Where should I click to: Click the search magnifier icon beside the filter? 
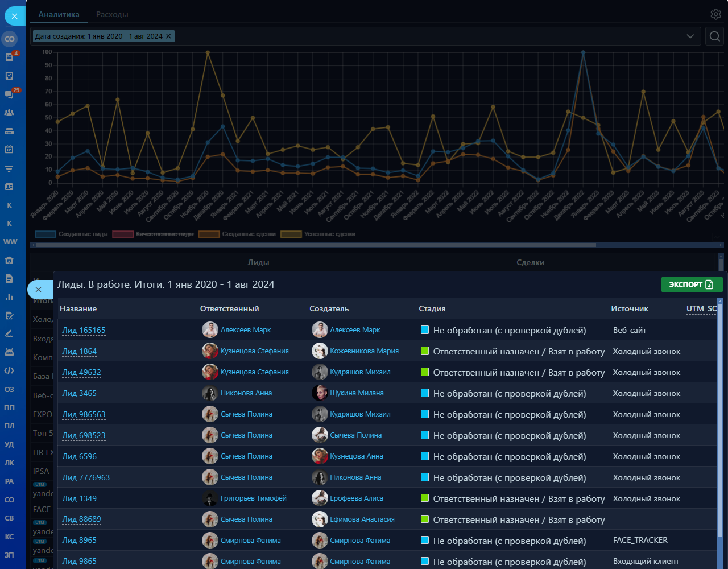coord(714,36)
